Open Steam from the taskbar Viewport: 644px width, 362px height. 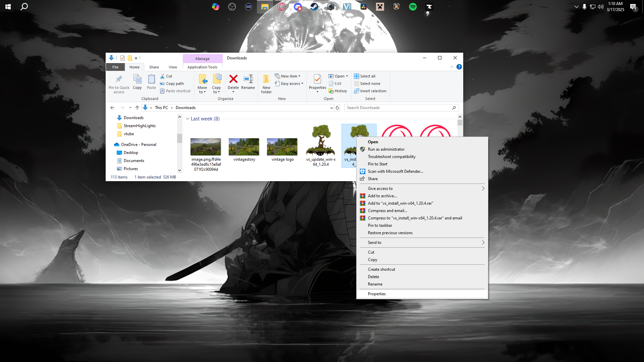[314, 7]
